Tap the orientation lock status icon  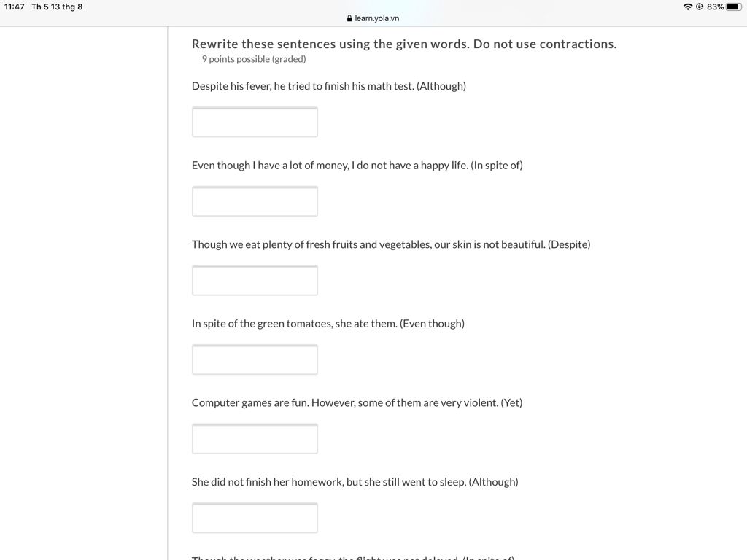699,7
